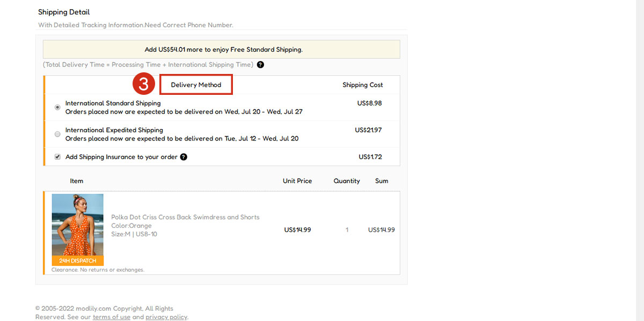Select International Standard Shipping radio button

point(57,107)
